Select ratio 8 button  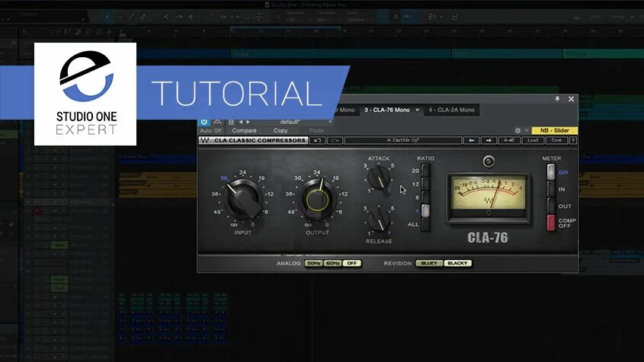click(x=425, y=197)
